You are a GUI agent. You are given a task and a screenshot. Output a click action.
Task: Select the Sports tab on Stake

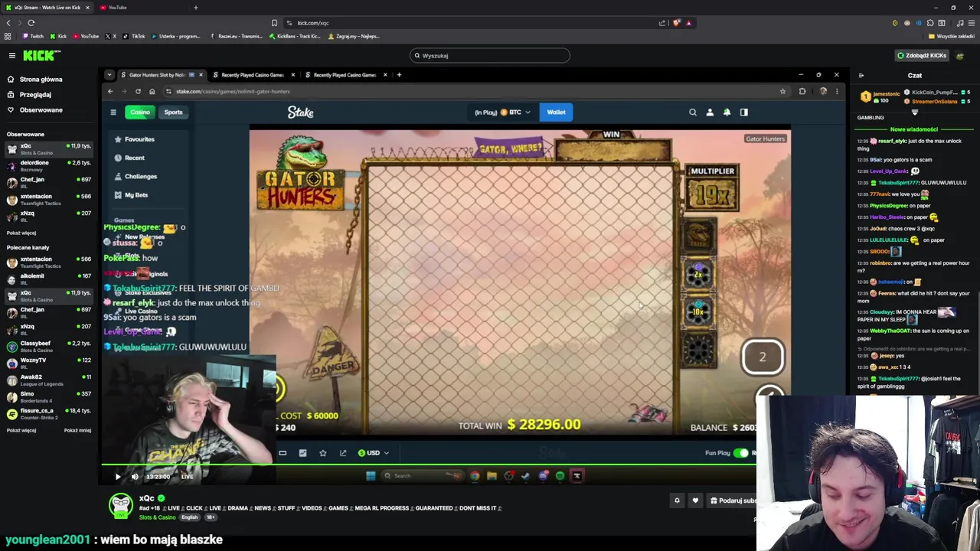(x=173, y=112)
